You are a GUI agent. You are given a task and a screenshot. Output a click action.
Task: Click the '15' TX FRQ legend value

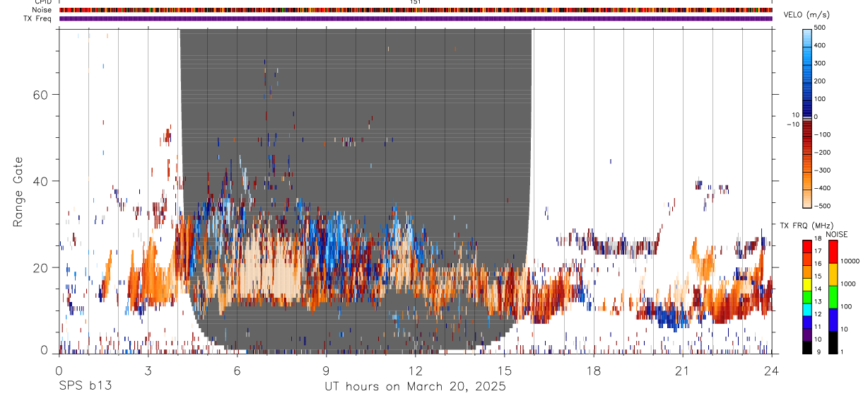pos(819,277)
